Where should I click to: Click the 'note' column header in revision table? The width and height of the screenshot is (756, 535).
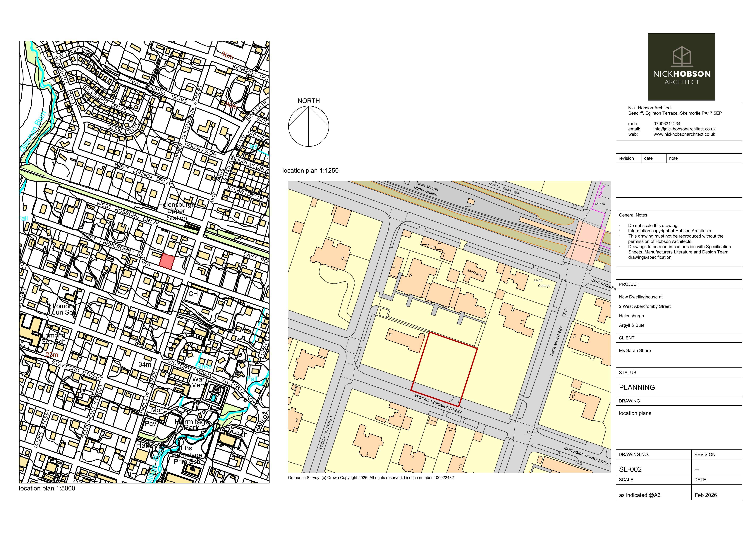click(x=673, y=158)
